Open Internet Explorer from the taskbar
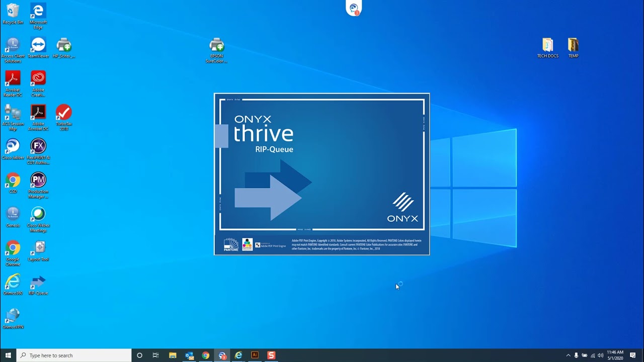Viewport: 644px width, 362px height. tap(238, 355)
